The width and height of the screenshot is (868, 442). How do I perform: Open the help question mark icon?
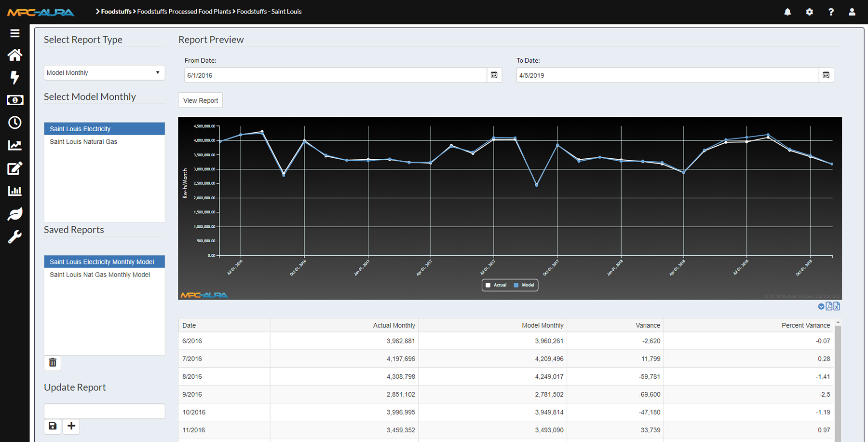pyautogui.click(x=831, y=12)
